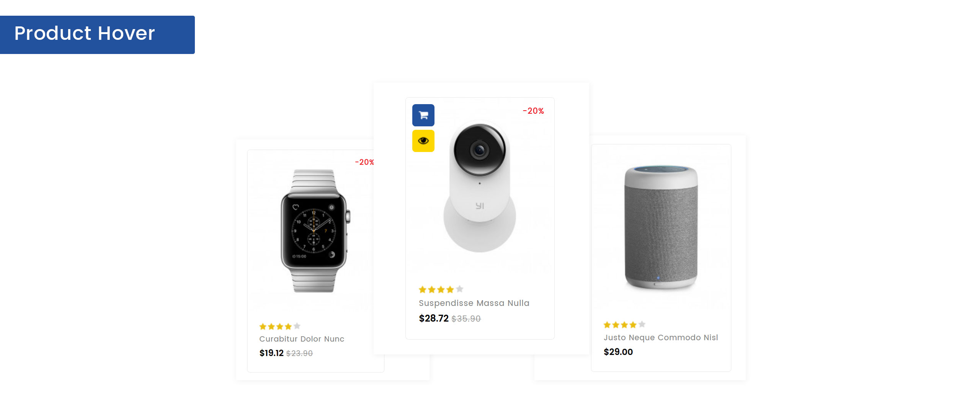
Task: Click the -20% badge on the watch card
Action: tap(364, 162)
